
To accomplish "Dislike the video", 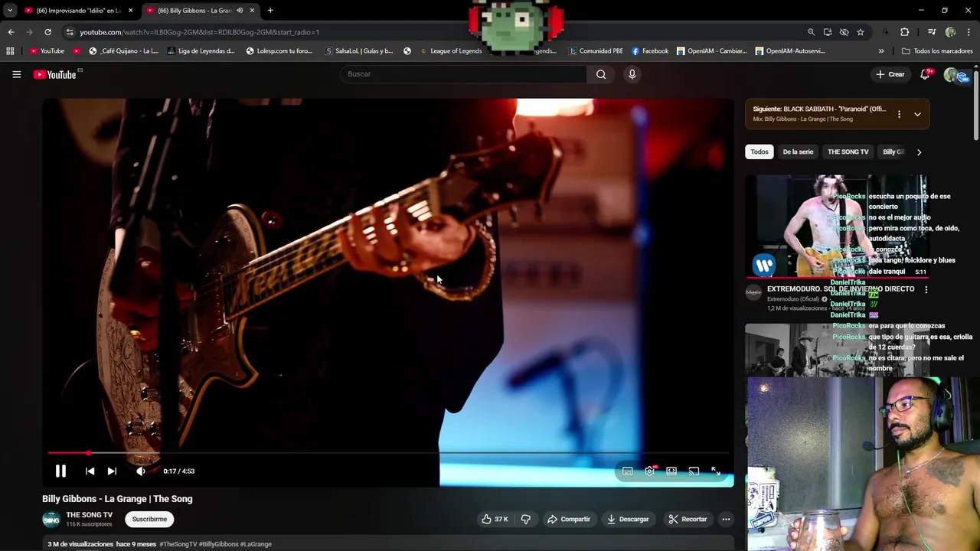I will [526, 519].
